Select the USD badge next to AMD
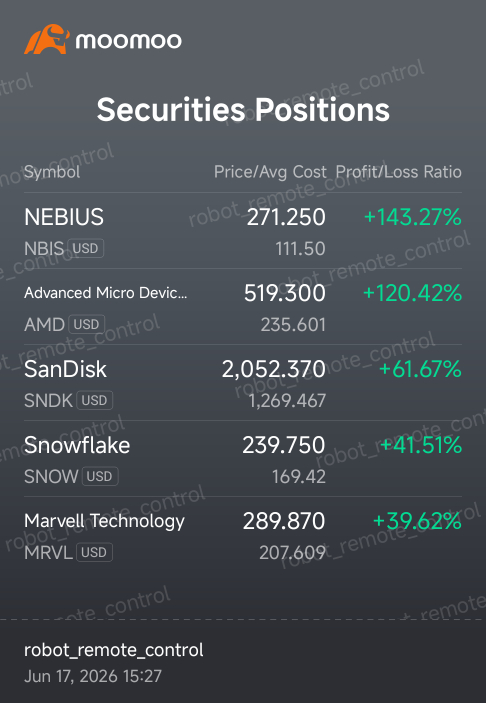The image size is (486, 703). tap(87, 324)
